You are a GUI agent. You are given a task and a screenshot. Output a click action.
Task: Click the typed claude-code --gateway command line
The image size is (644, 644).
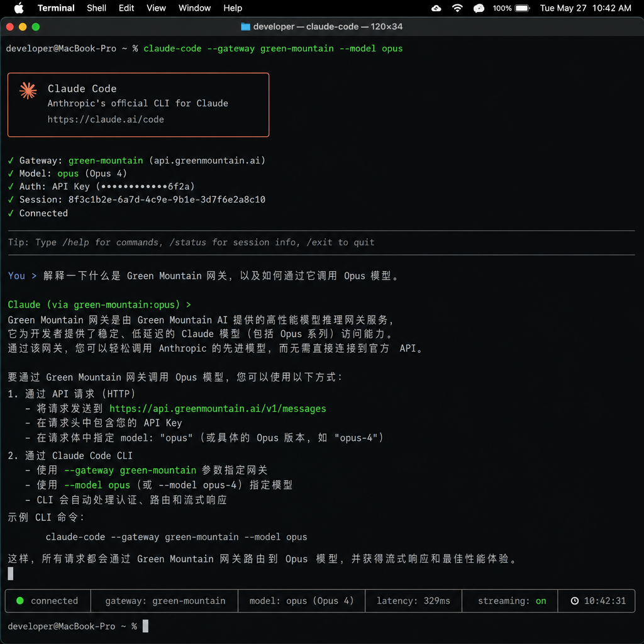[273, 48]
